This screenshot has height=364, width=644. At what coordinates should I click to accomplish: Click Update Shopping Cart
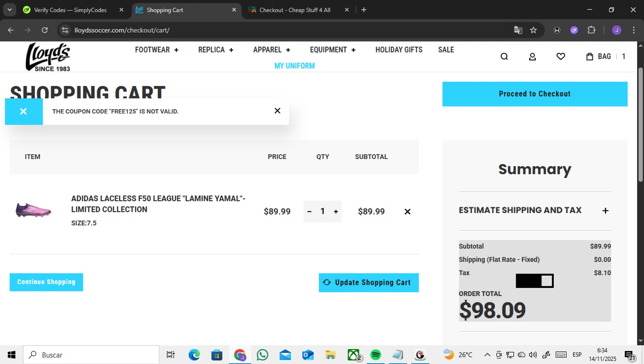pos(369,283)
